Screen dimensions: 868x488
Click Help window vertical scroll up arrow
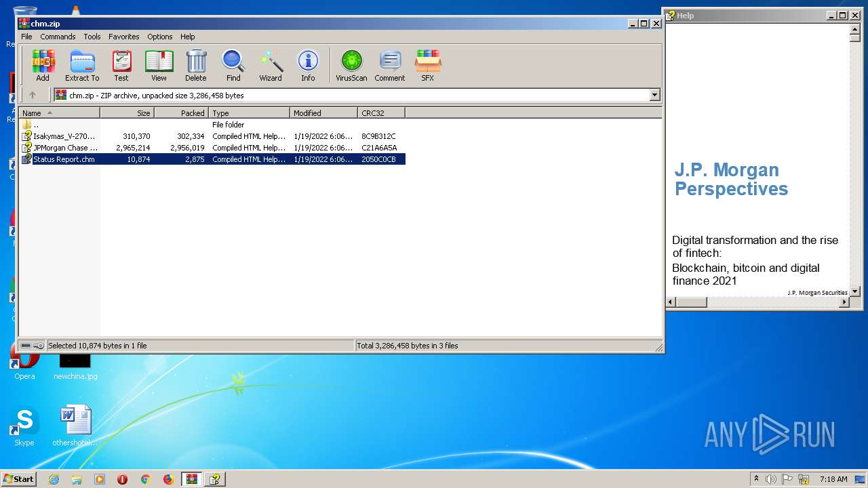coord(855,30)
